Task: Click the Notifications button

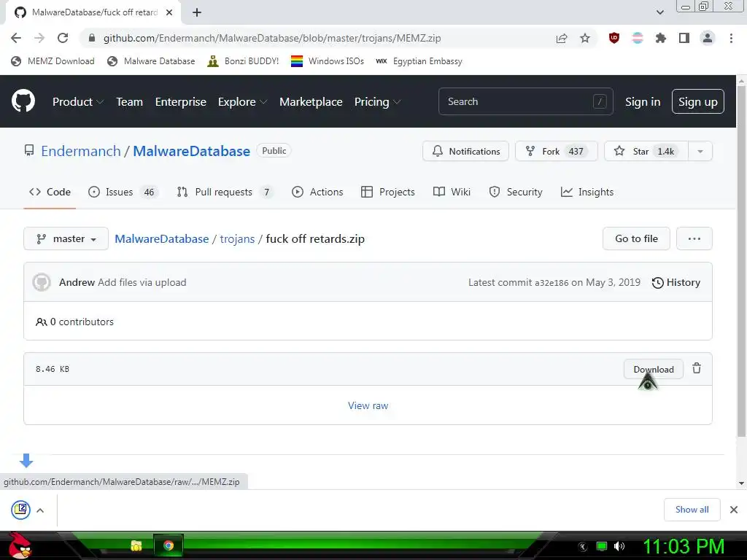Action: point(465,152)
